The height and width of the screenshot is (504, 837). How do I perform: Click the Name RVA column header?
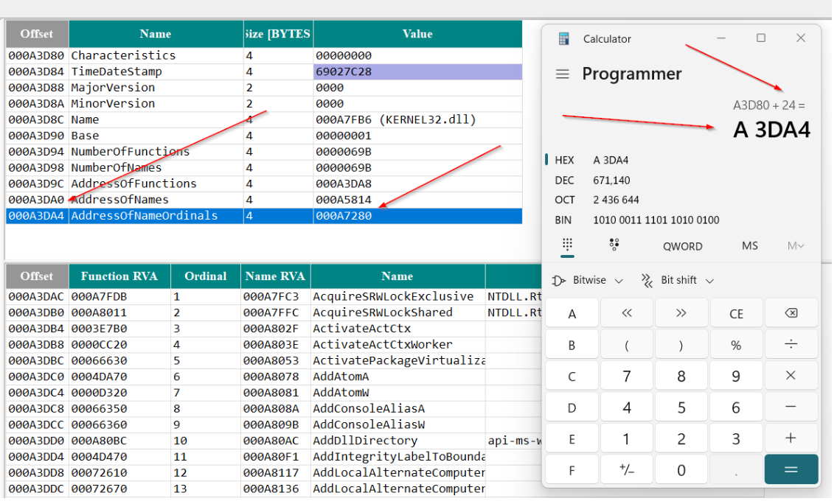[275, 276]
